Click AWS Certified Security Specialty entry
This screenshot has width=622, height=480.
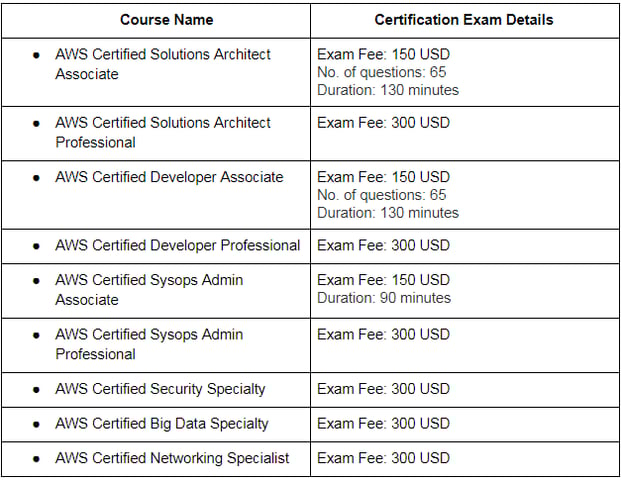pyautogui.click(x=160, y=389)
